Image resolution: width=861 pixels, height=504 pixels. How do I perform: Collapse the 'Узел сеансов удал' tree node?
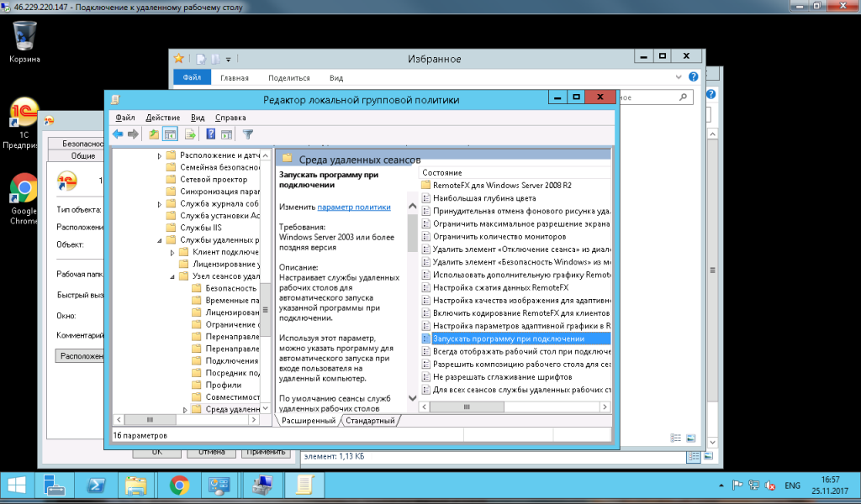coord(172,276)
